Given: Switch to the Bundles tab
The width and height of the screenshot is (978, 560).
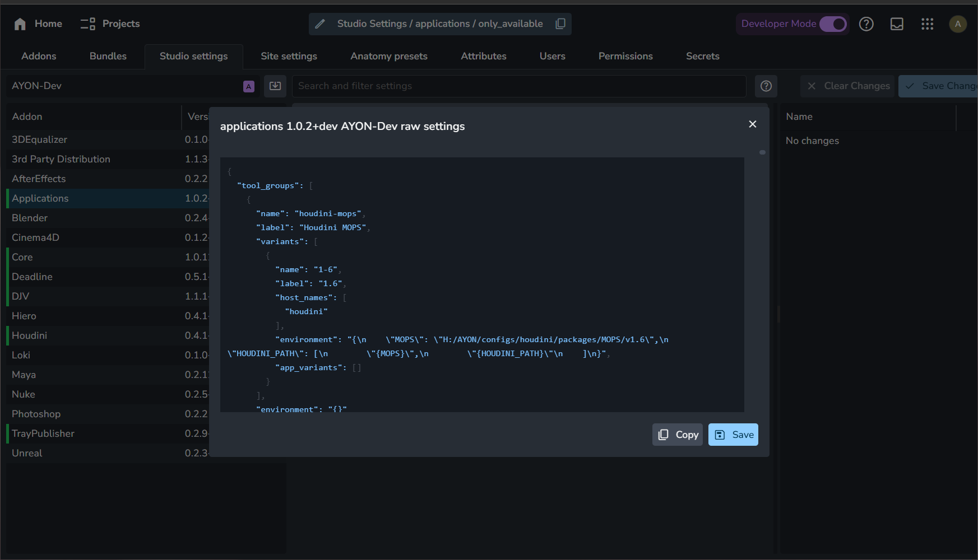Looking at the screenshot, I should point(108,56).
